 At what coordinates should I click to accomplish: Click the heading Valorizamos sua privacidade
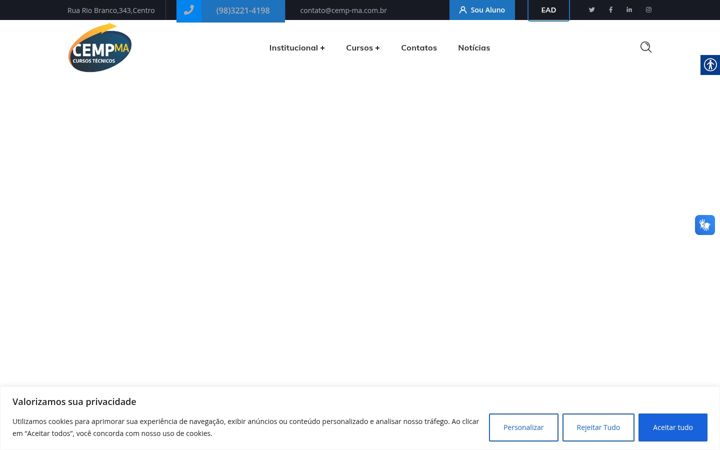coord(74,402)
